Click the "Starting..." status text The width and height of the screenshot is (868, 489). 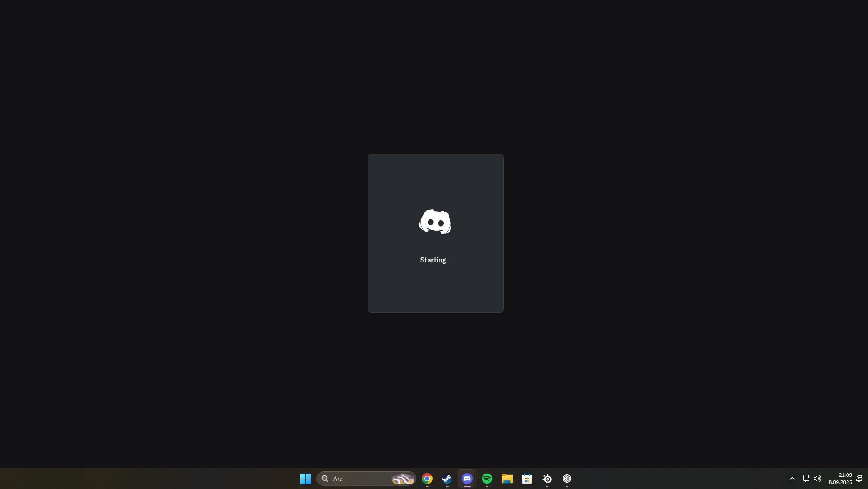tap(435, 260)
